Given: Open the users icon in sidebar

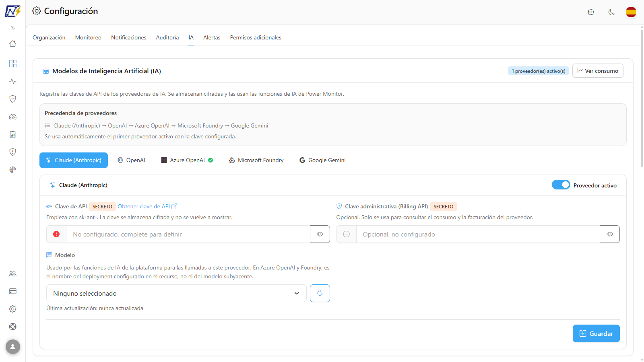Looking at the screenshot, I should point(13,274).
